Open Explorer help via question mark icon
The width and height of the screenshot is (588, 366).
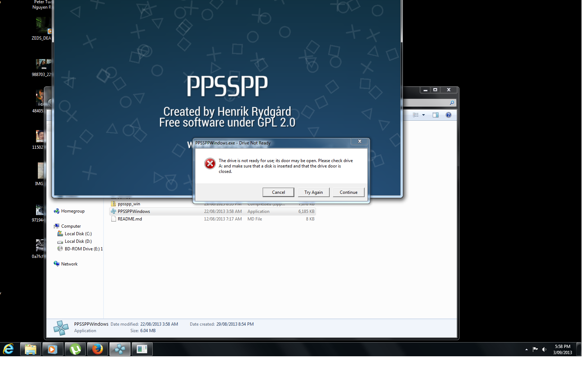(x=448, y=115)
